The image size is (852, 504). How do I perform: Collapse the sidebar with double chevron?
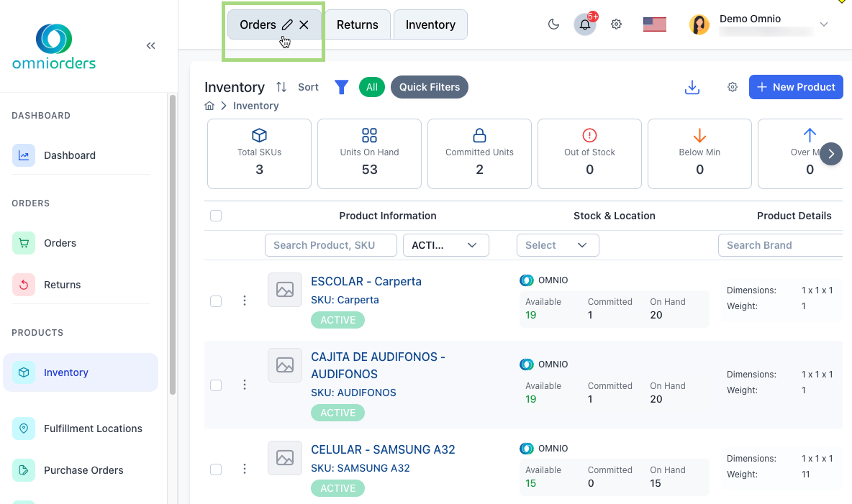(150, 46)
